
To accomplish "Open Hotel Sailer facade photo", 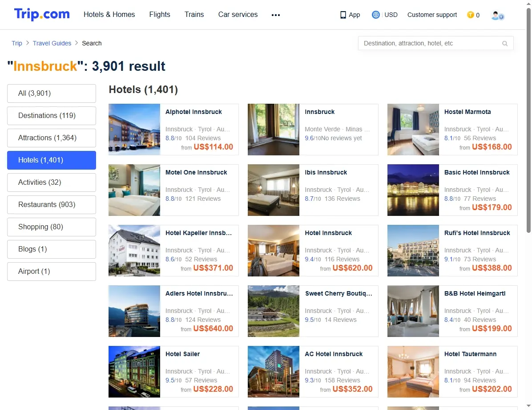I will pyautogui.click(x=134, y=372).
